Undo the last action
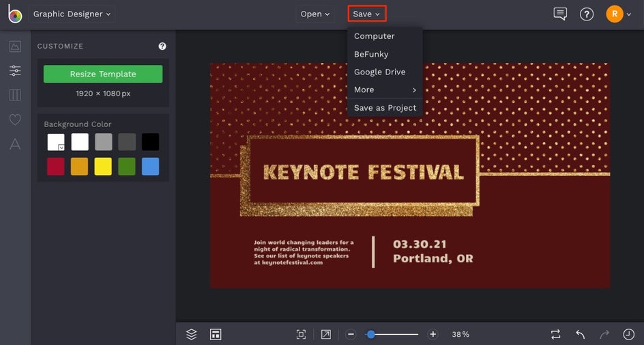 tap(580, 334)
